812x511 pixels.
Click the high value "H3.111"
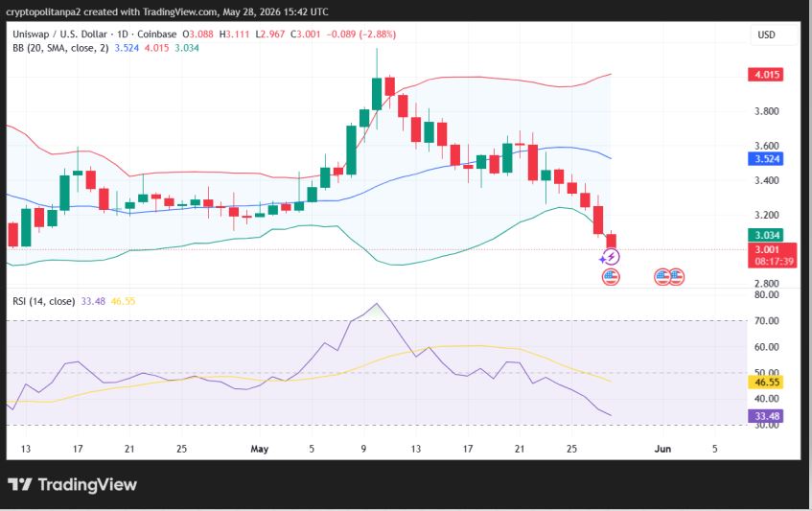pos(234,35)
